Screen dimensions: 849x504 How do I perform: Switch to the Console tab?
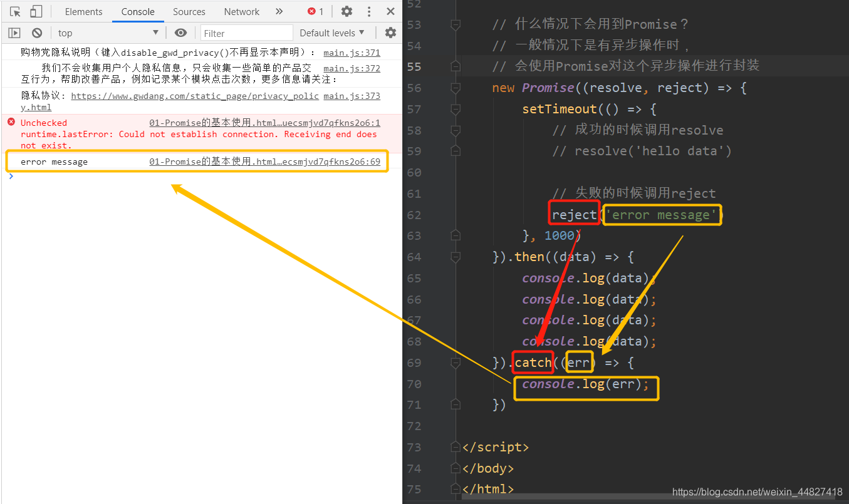click(138, 11)
